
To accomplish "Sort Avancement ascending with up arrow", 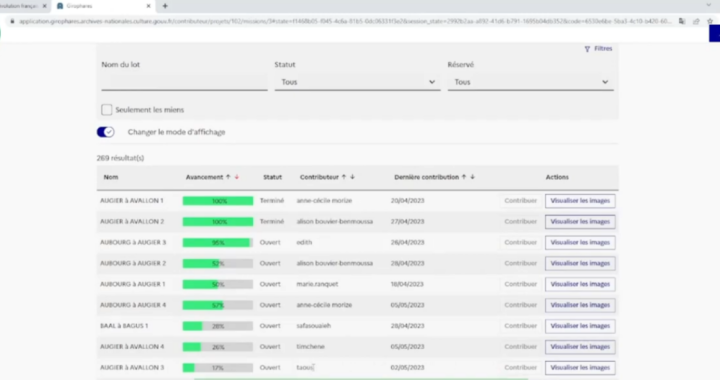I will [228, 177].
